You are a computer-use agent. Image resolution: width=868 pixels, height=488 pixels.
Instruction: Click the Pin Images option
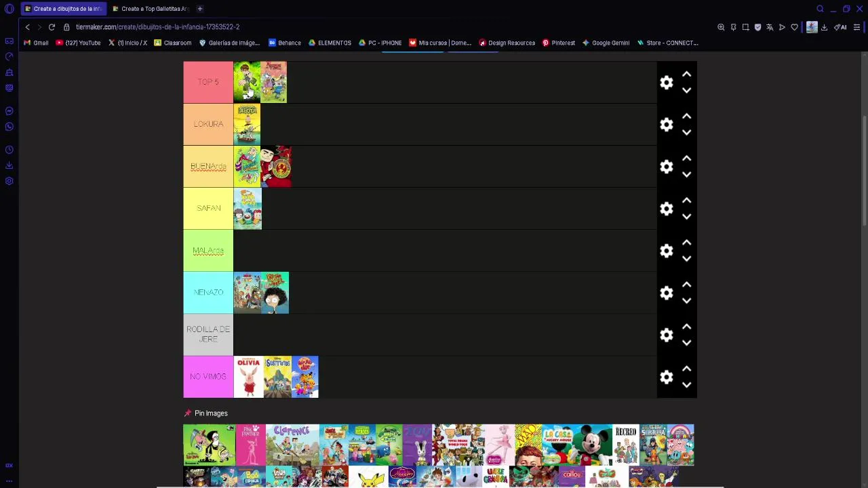pyautogui.click(x=206, y=413)
